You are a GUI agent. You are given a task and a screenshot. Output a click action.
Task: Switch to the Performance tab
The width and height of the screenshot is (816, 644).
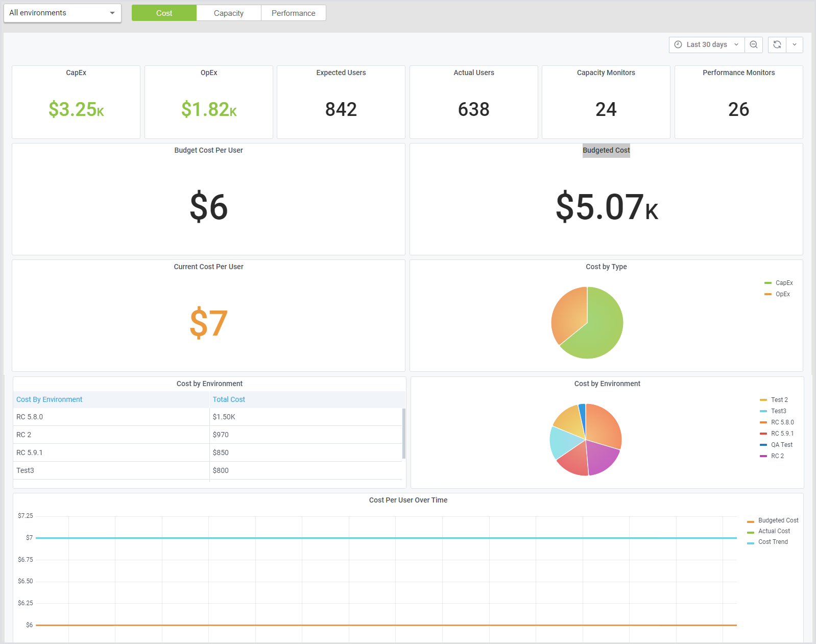[x=293, y=13]
